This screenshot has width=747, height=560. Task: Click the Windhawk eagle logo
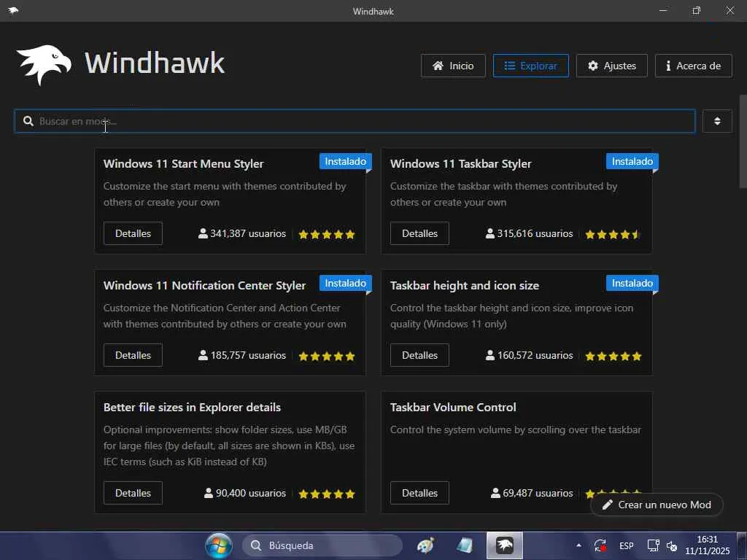click(44, 65)
